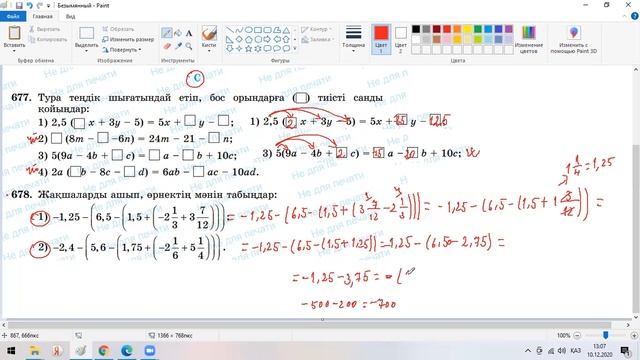Pick the green color swatch
Image resolution: width=640 pixels, height=360 pixels.
(478, 29)
